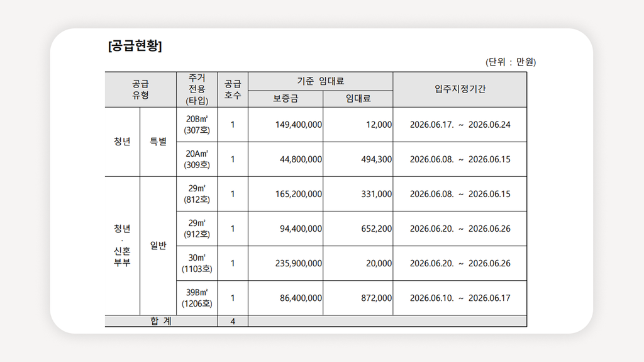
Task: Select period 2026.06.10. ~ 2026.06.17
Action: pyautogui.click(x=460, y=298)
